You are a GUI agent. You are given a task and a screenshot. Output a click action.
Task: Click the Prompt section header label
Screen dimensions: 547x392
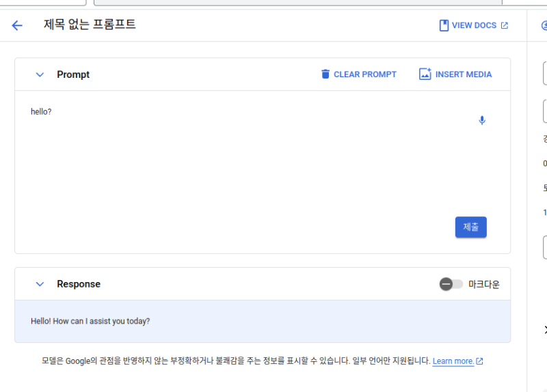[x=73, y=74]
